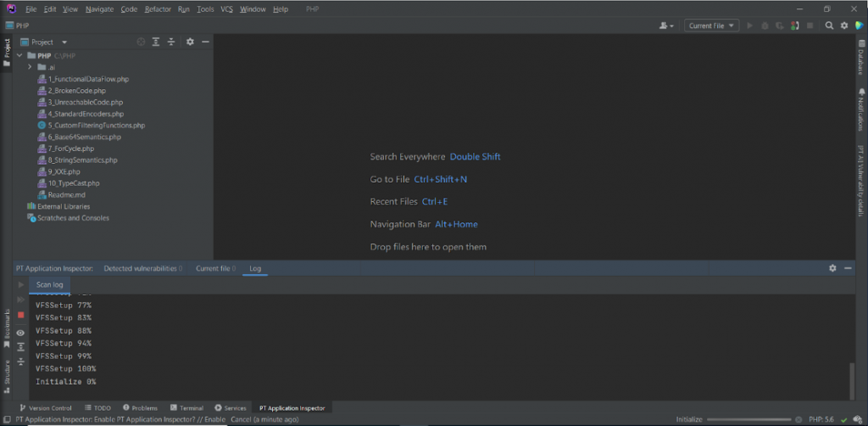This screenshot has width=868, height=426.
Task: Open the Current File run configuration dropdown
Action: pos(712,25)
